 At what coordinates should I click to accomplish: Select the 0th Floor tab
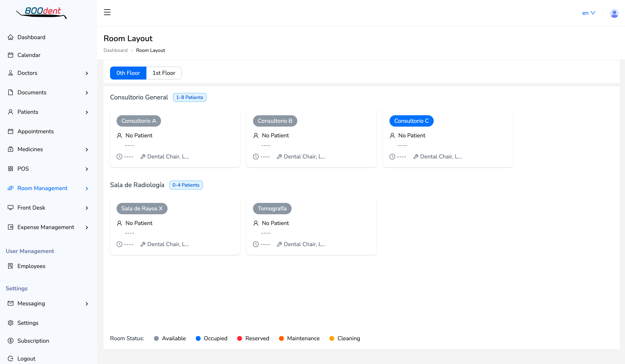pyautogui.click(x=128, y=73)
